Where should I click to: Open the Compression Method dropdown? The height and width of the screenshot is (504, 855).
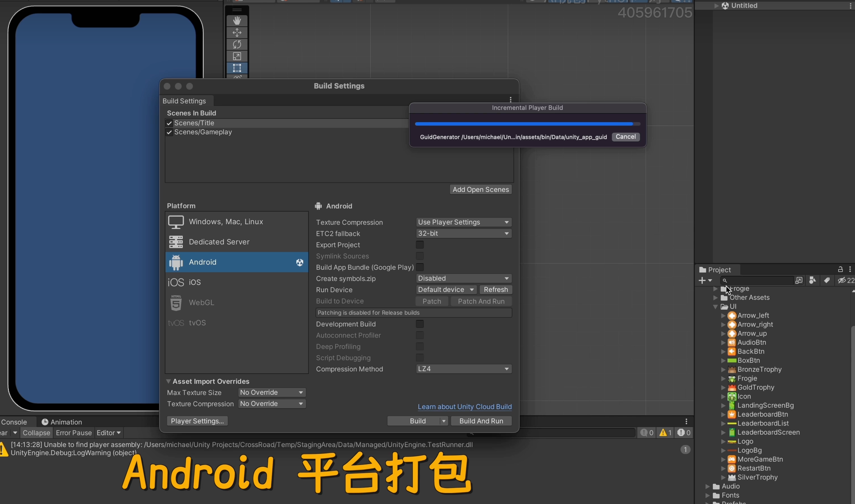464,369
